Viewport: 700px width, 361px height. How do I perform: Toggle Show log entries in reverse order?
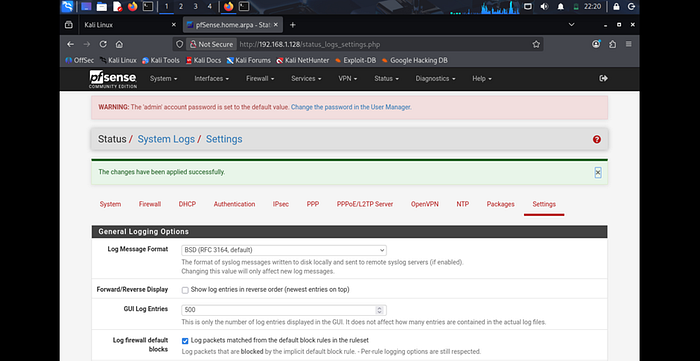click(185, 290)
